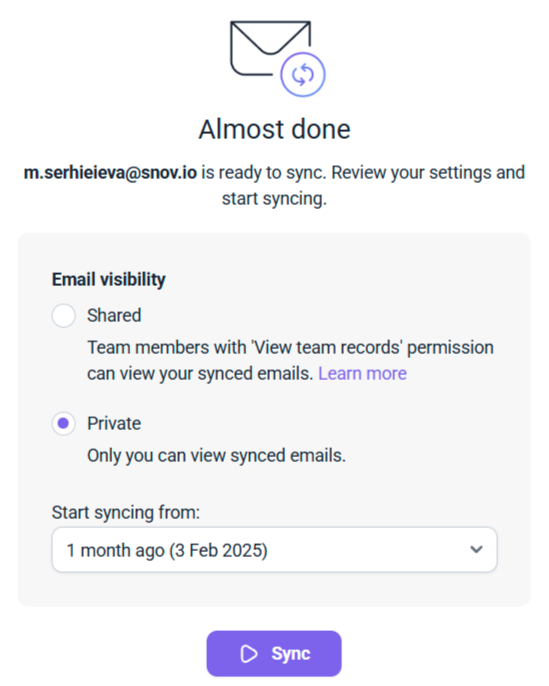Click the 1 month ago date value

pos(167,550)
